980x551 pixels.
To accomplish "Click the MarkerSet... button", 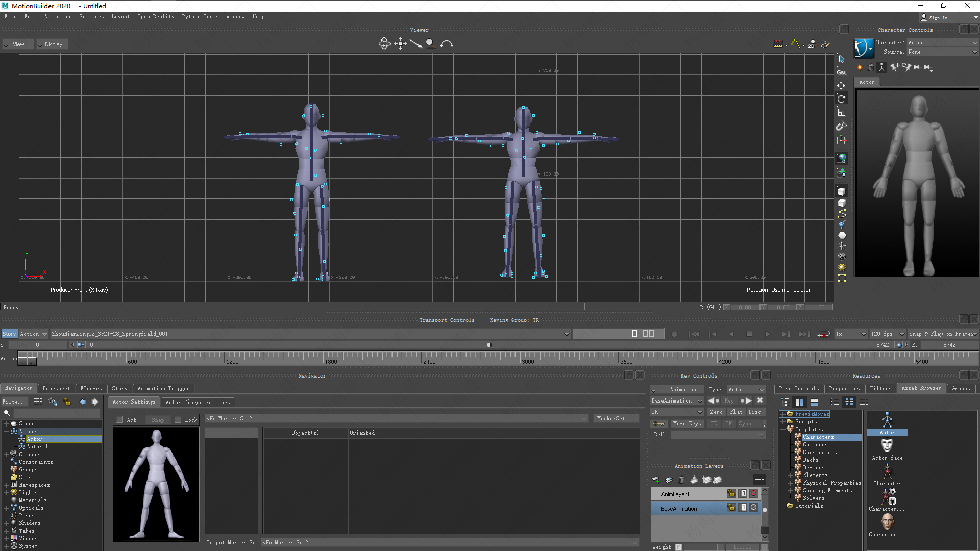I will [615, 419].
